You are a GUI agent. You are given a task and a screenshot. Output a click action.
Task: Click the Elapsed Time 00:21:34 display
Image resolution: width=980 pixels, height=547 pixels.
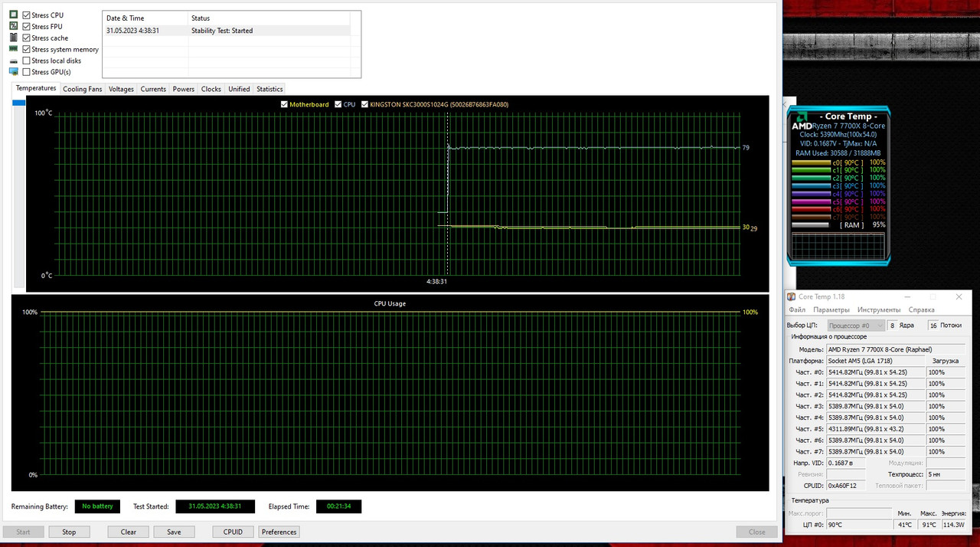pos(338,506)
